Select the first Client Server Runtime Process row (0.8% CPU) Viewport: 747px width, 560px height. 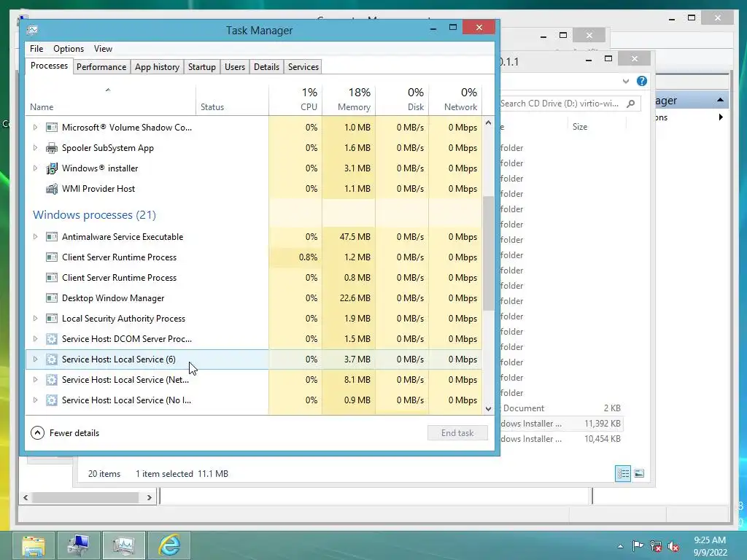click(x=253, y=257)
